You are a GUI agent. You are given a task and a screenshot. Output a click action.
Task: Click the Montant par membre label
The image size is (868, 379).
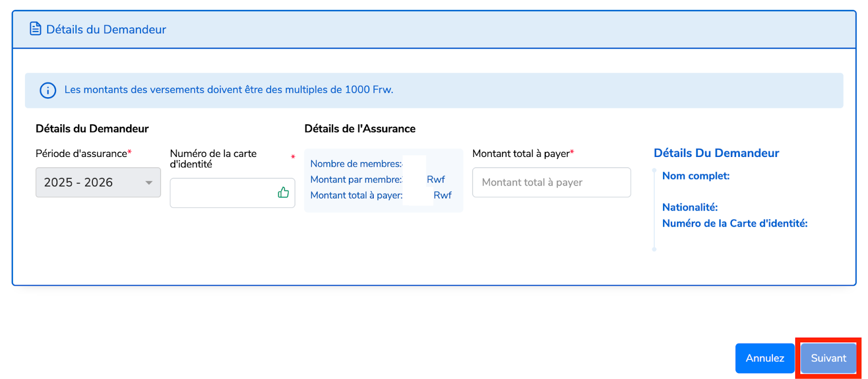click(356, 180)
